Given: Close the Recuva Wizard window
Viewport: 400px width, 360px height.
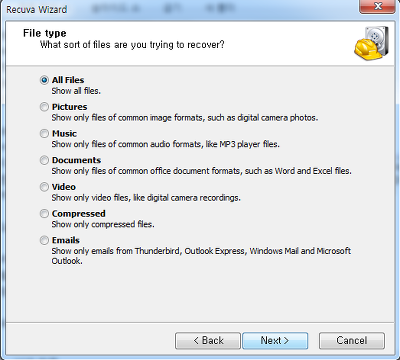Looking at the screenshot, I should 378,6.
